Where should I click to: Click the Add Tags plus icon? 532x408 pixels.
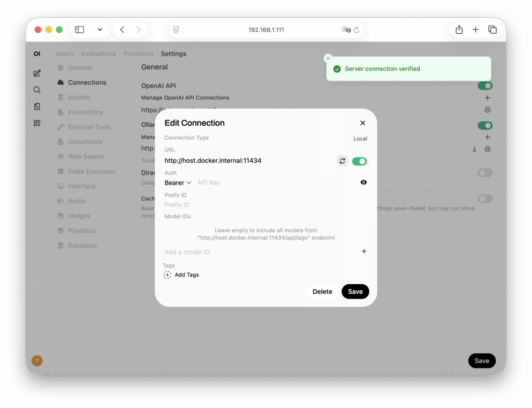tap(167, 275)
